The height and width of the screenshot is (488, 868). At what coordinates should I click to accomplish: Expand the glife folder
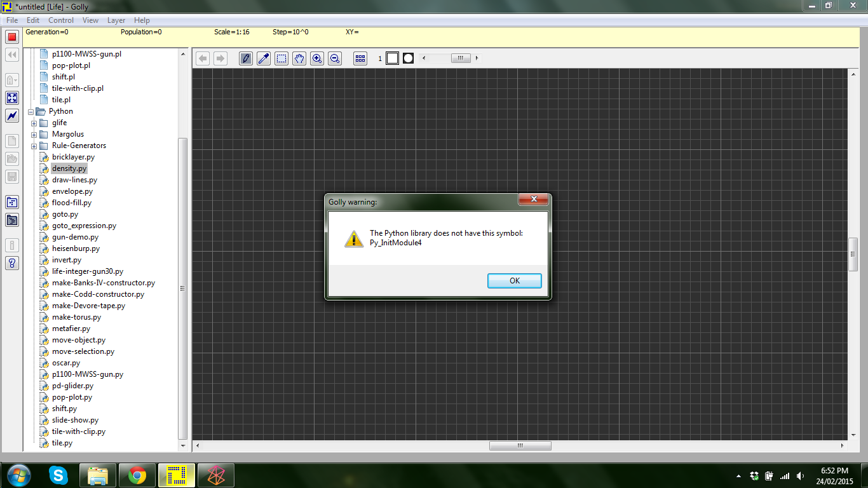click(34, 123)
